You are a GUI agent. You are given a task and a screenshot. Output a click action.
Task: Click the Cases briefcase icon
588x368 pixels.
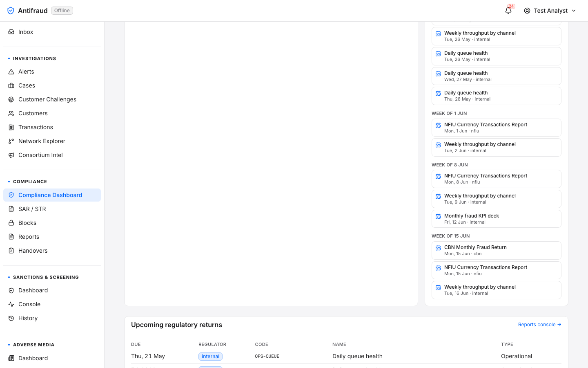(x=11, y=85)
